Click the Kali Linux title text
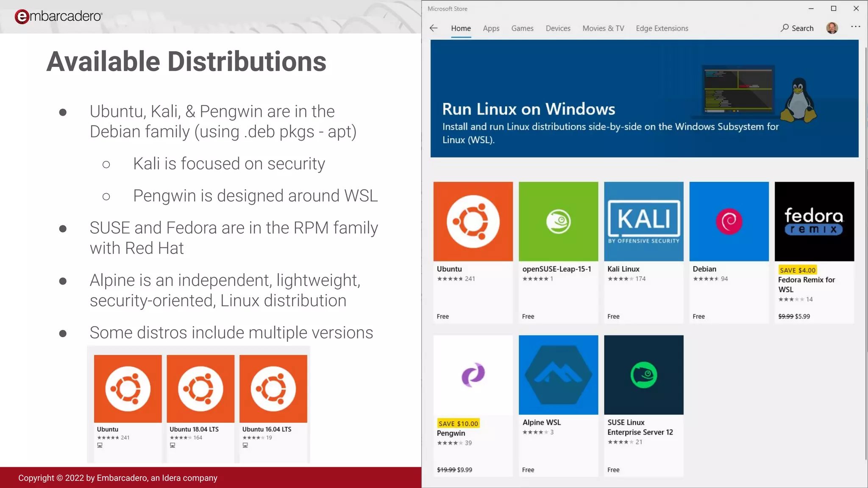 [x=623, y=269]
